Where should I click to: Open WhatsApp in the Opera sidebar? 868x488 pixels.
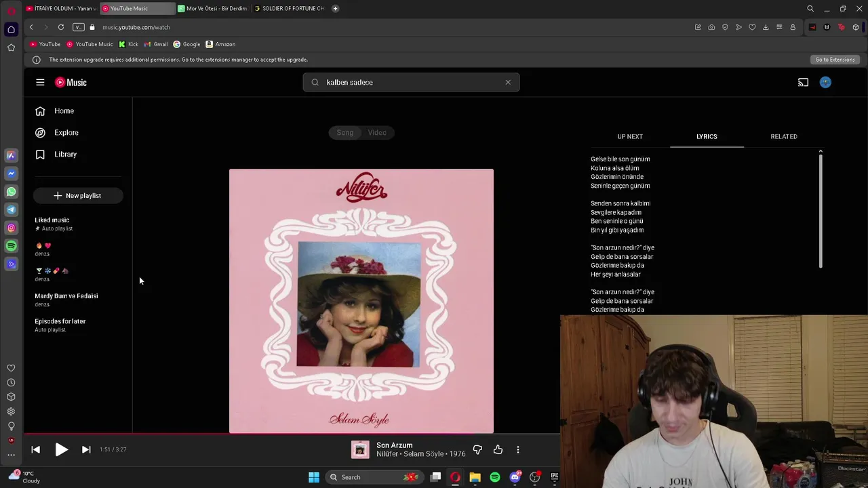pyautogui.click(x=11, y=192)
